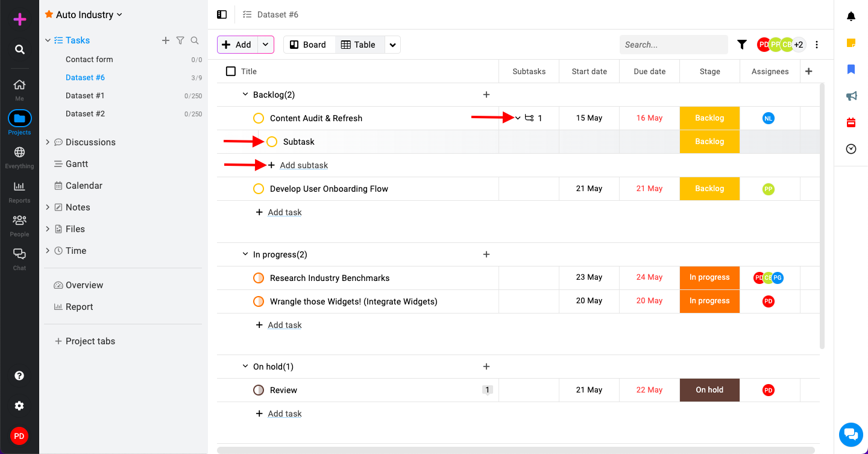The height and width of the screenshot is (454, 868).
Task: Click the PD profile avatar in left rail
Action: click(x=19, y=436)
